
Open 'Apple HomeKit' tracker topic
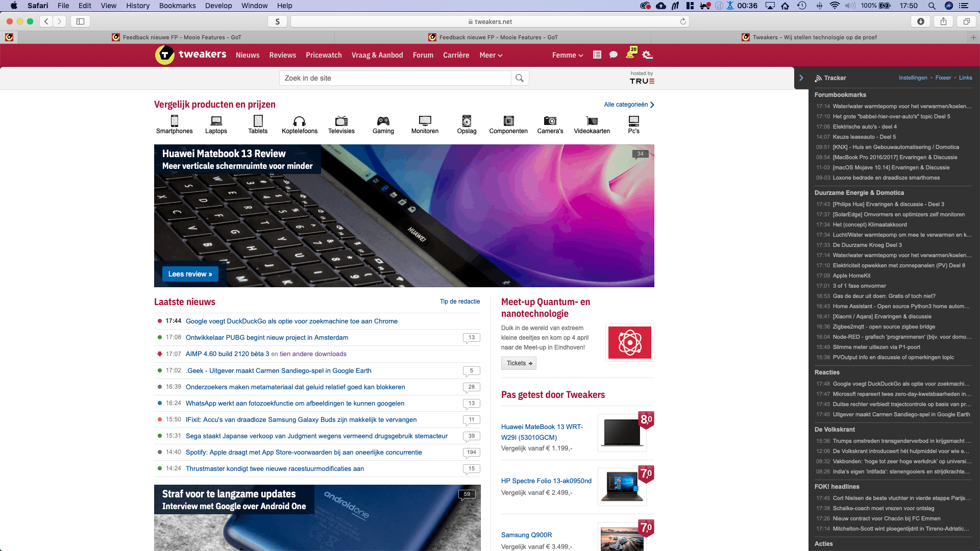(x=851, y=276)
